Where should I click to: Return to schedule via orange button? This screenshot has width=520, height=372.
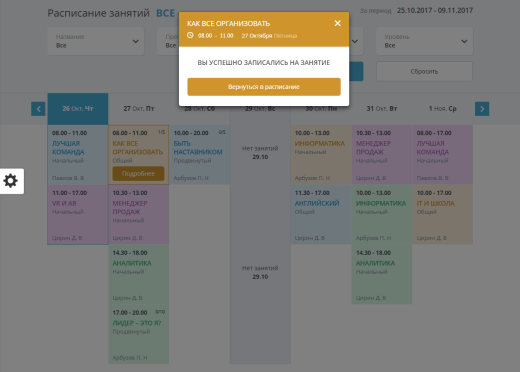point(264,87)
